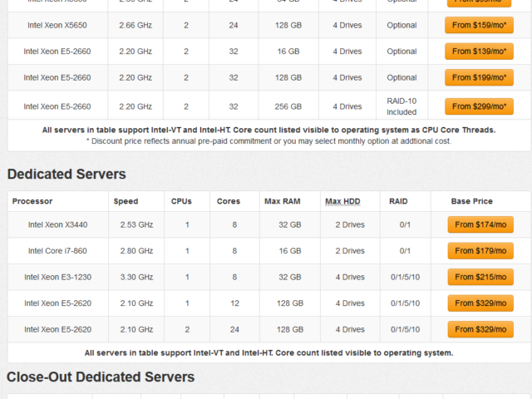Click the 3.30 GHz speed cell
Viewport: 532px width, 399px height.
click(x=136, y=277)
